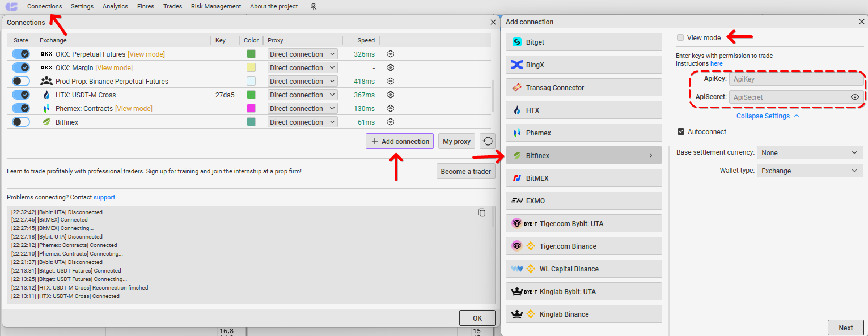Click the Become a trader button
The image size is (868, 336).
coord(466,171)
